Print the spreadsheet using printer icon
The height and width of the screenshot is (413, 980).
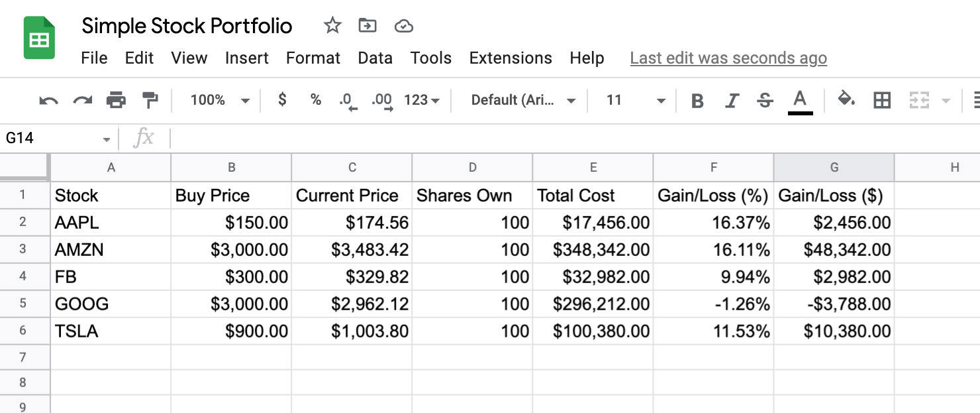pos(116,100)
